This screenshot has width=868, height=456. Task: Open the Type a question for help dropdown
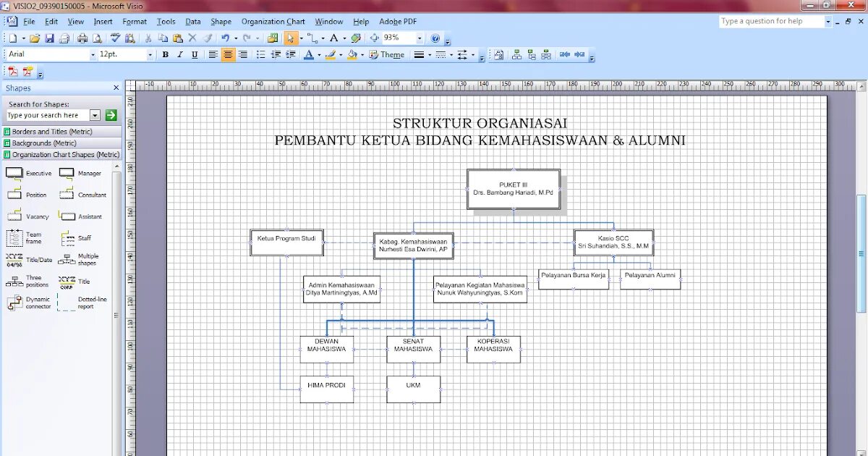[x=828, y=21]
